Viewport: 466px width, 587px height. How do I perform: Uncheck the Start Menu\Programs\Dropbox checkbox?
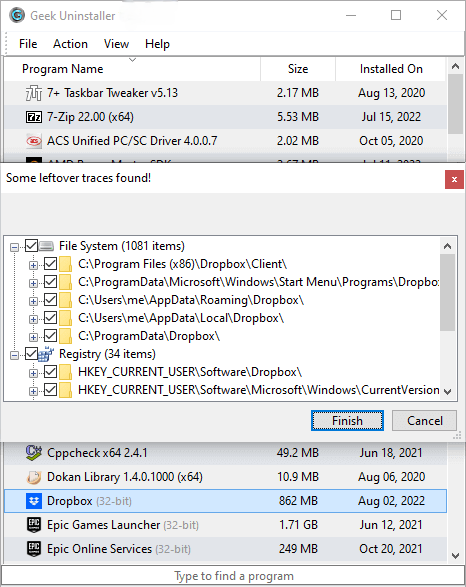(51, 282)
